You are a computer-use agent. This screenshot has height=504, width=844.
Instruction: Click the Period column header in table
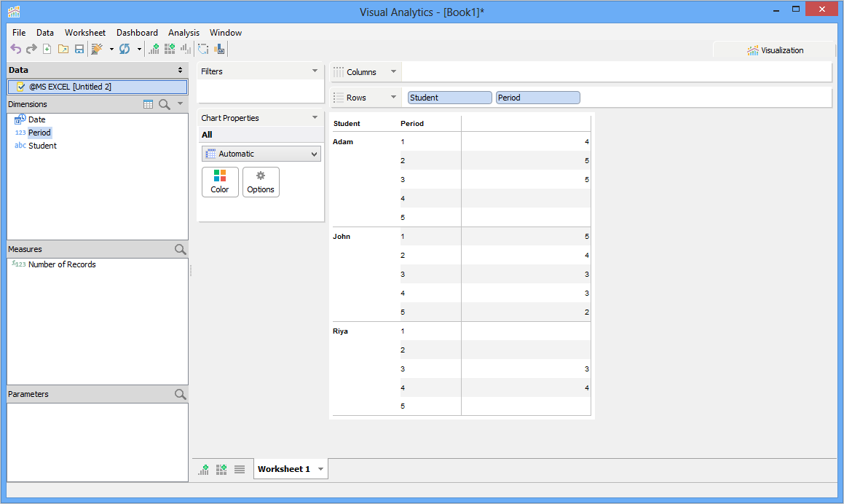click(412, 123)
